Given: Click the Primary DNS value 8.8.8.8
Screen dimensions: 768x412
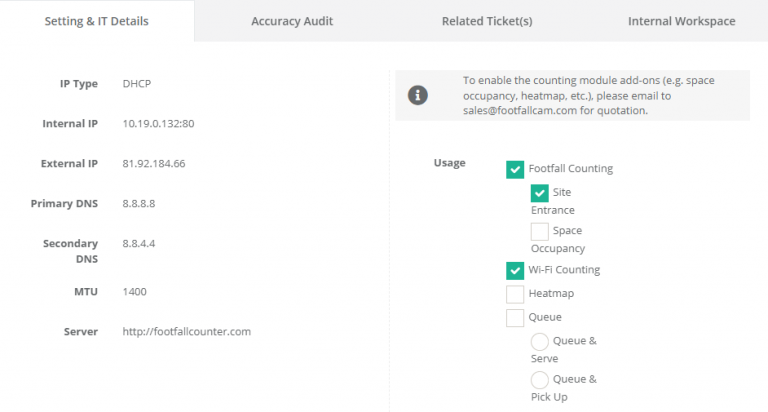Looking at the screenshot, I should [138, 203].
